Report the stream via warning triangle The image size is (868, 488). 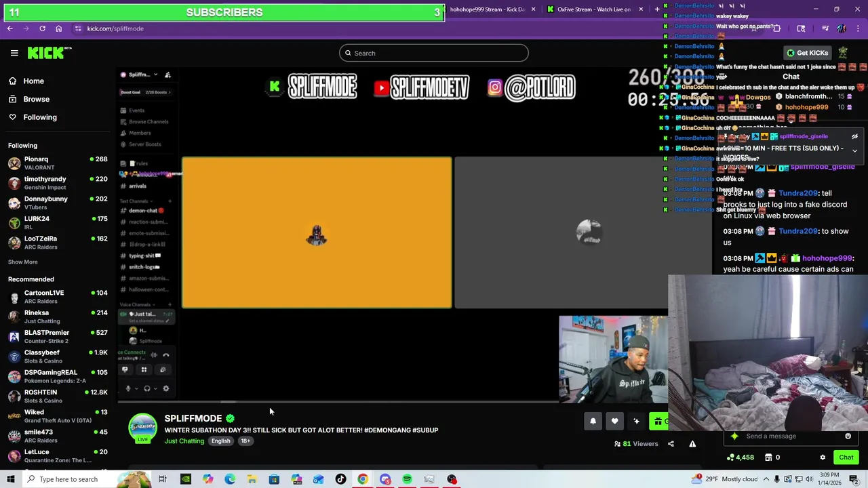point(692,444)
